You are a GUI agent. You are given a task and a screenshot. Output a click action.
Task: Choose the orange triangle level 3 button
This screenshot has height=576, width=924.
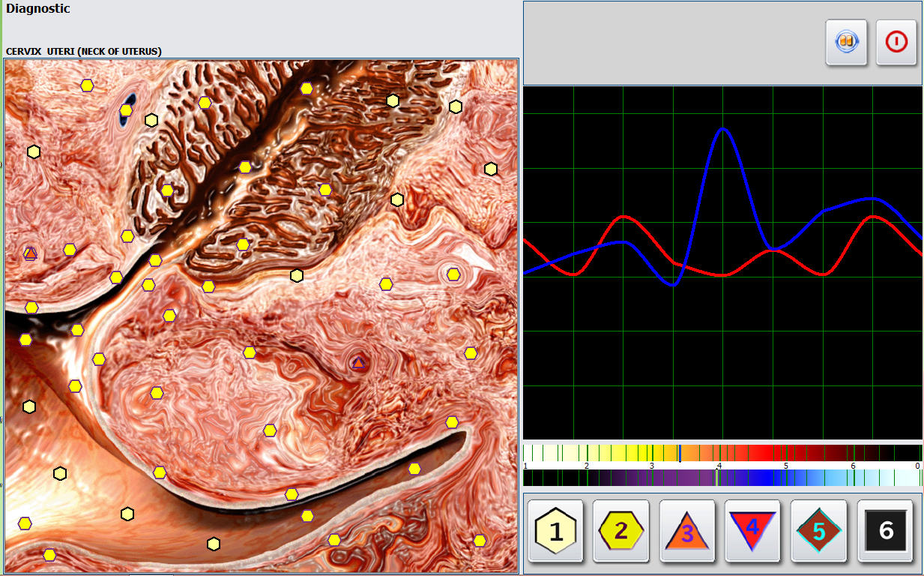pyautogui.click(x=687, y=532)
